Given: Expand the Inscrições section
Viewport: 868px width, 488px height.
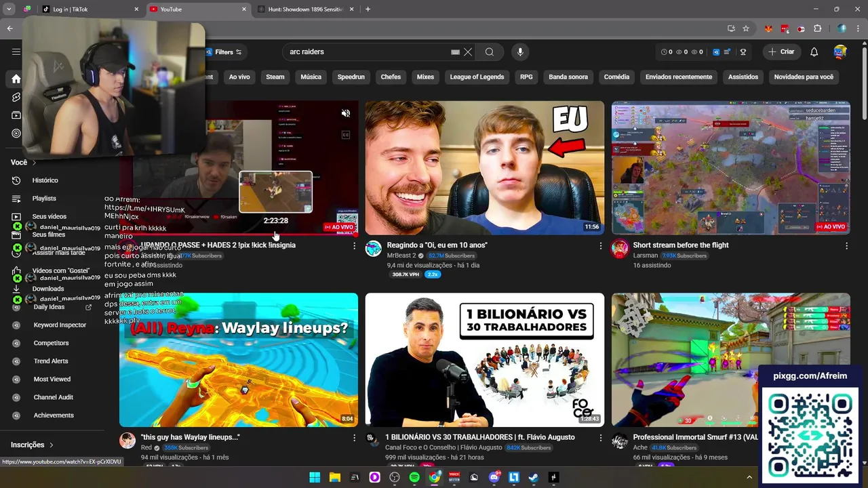Looking at the screenshot, I should click(33, 445).
